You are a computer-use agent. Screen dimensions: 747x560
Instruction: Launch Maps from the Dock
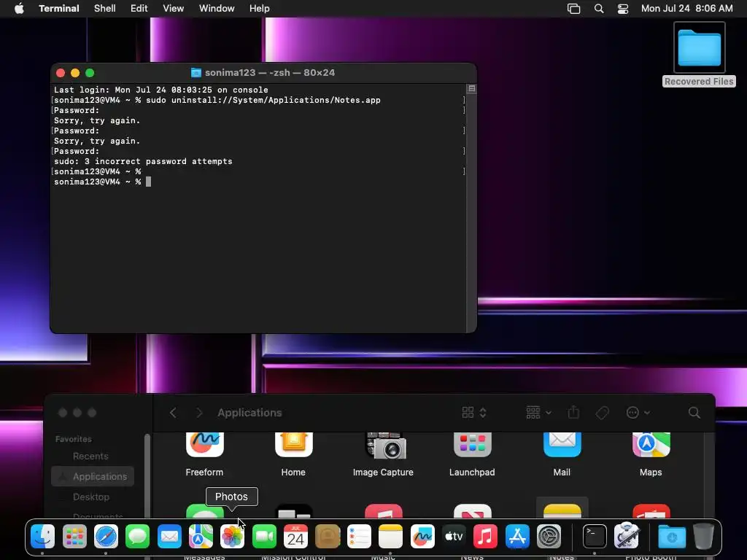click(x=201, y=536)
